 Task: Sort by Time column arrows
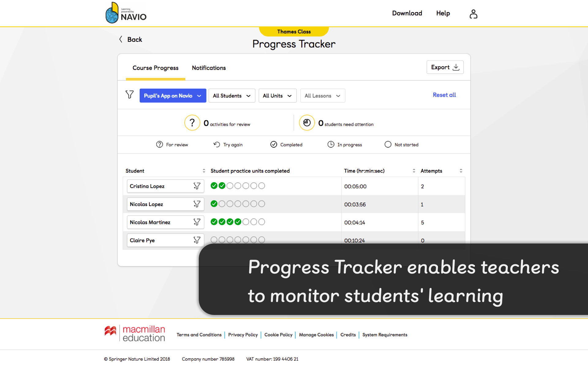click(x=414, y=171)
